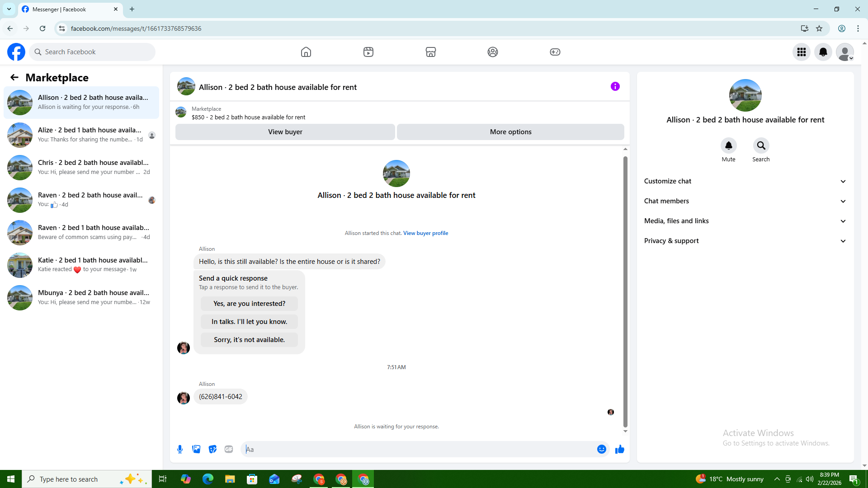Click 'Hello, is this still available?' message

click(289, 262)
